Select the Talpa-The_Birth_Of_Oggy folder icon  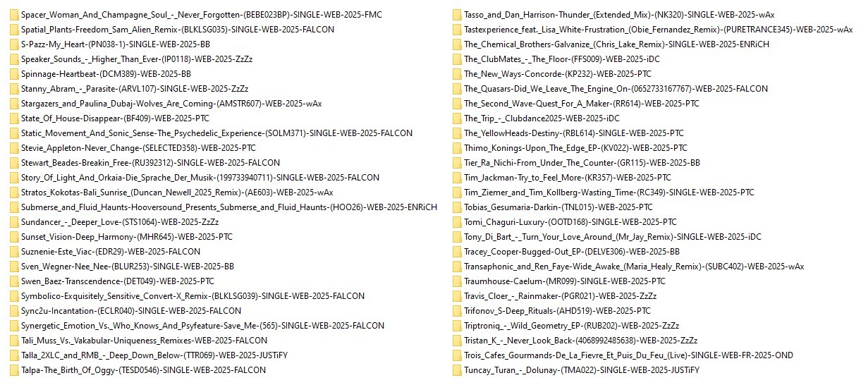13,369
